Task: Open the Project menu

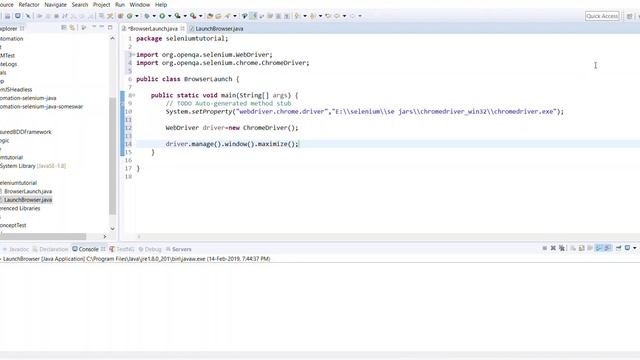Action: (102, 4)
